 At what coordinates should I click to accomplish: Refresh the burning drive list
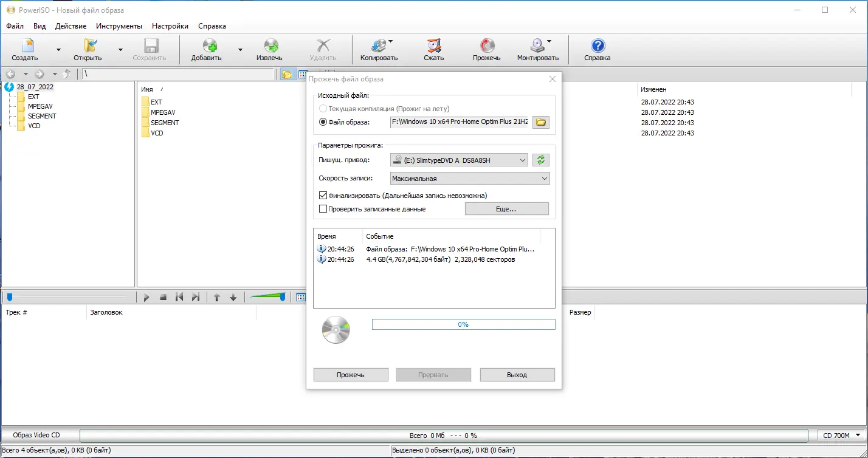541,160
